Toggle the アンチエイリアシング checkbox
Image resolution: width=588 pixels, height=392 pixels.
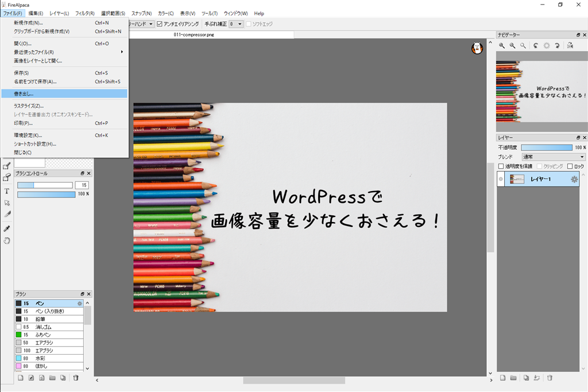click(160, 24)
